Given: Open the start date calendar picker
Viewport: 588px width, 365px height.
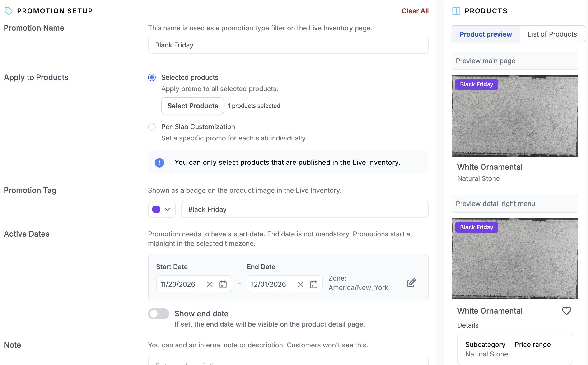Looking at the screenshot, I should point(223,284).
